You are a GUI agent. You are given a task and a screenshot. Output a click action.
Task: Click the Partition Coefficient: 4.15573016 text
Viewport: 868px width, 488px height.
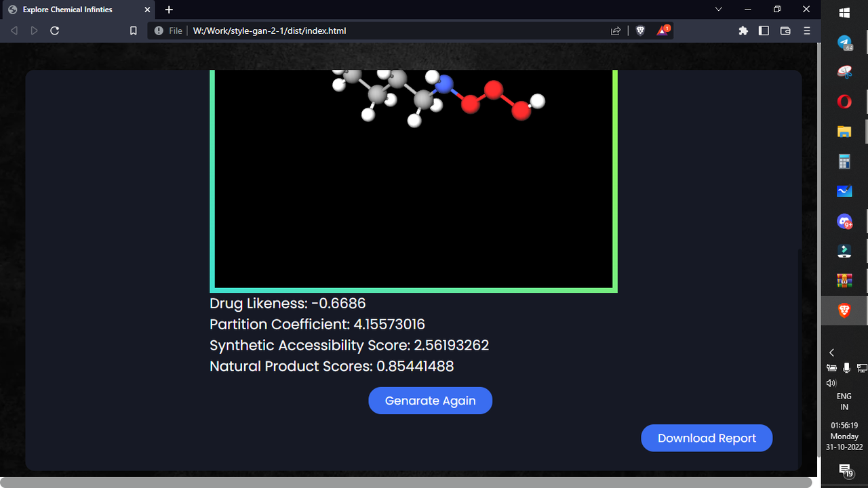[x=317, y=324]
